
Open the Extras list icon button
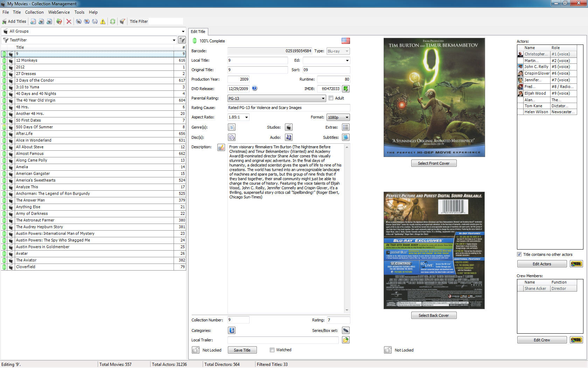pos(346,127)
